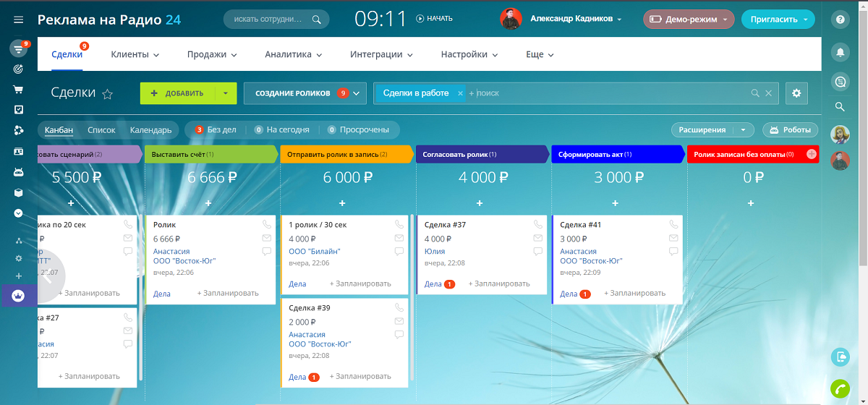Viewport: 868px width, 405px height.
Task: Expand the Продажи menu
Action: pyautogui.click(x=212, y=54)
